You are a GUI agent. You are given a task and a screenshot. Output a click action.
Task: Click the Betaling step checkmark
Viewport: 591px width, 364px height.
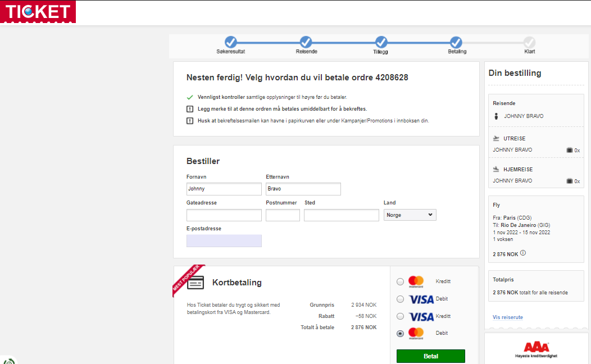pyautogui.click(x=456, y=42)
